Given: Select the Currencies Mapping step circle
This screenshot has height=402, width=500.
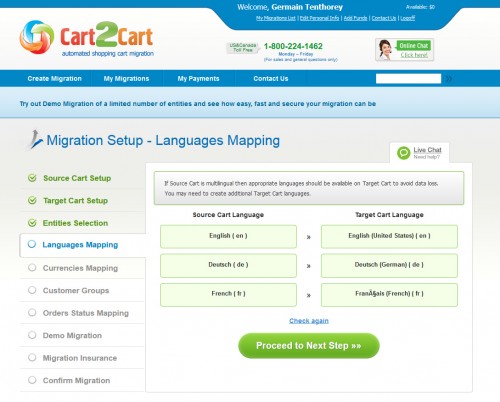Looking at the screenshot, I should pyautogui.click(x=32, y=267).
